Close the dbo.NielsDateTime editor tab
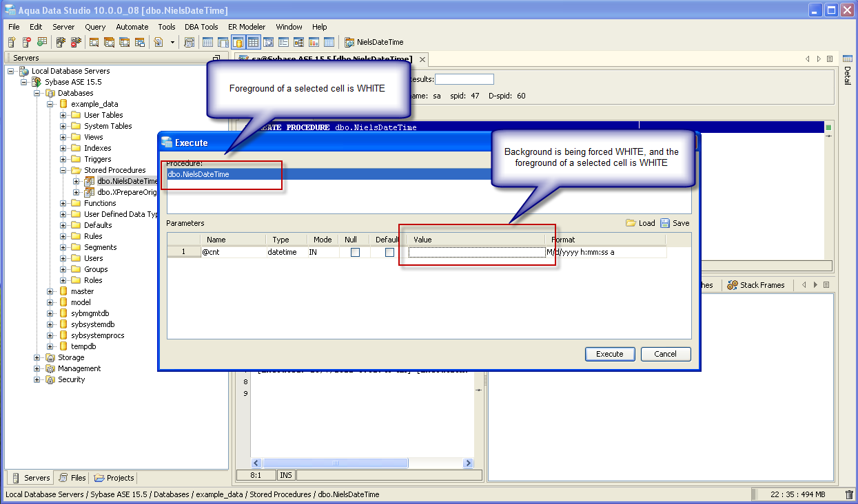The image size is (858, 504). pos(422,59)
